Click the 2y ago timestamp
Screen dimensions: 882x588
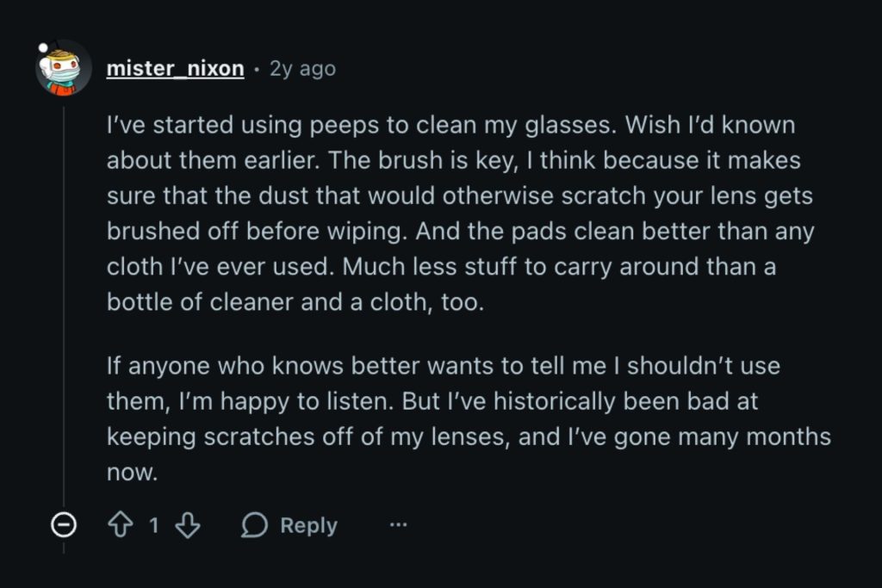301,68
